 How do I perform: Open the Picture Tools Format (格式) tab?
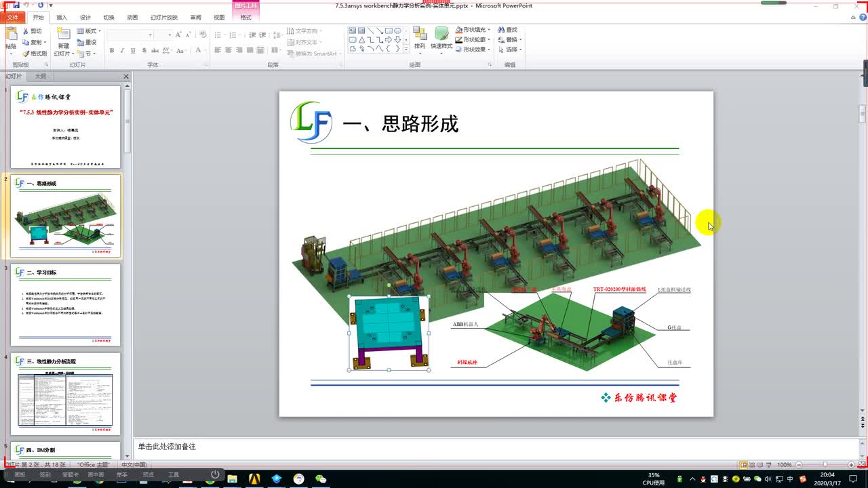tap(245, 17)
